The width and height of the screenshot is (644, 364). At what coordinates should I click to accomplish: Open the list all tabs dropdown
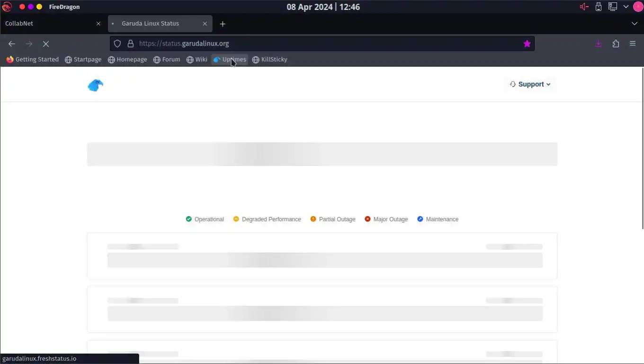tap(635, 24)
